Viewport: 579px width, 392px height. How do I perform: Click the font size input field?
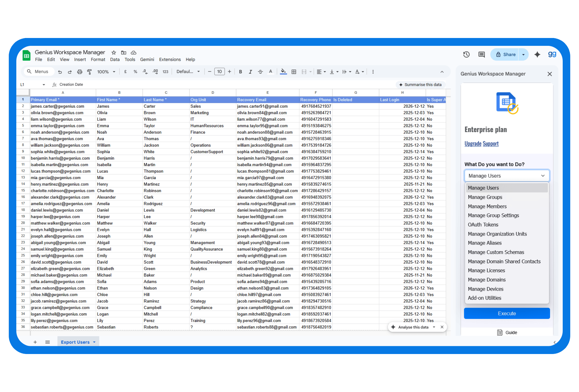point(219,72)
